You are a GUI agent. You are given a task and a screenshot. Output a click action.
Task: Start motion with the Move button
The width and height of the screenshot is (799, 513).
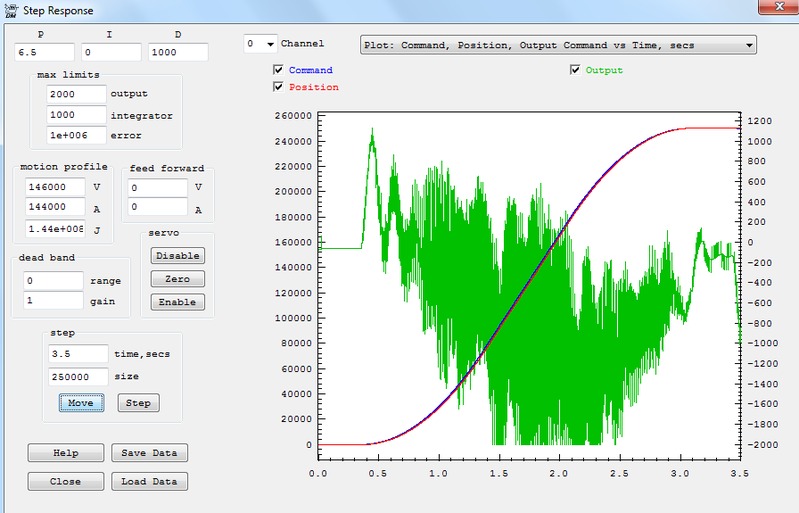[x=81, y=403]
